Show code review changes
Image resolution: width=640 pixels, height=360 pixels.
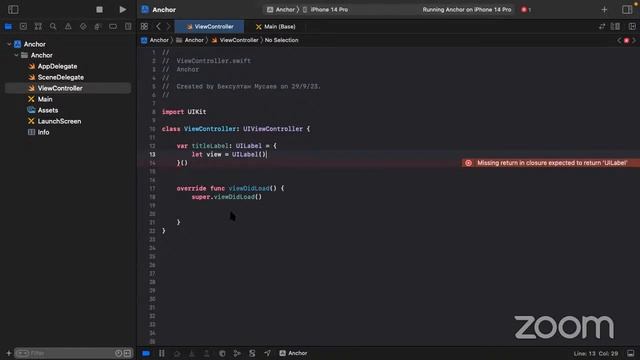click(602, 27)
